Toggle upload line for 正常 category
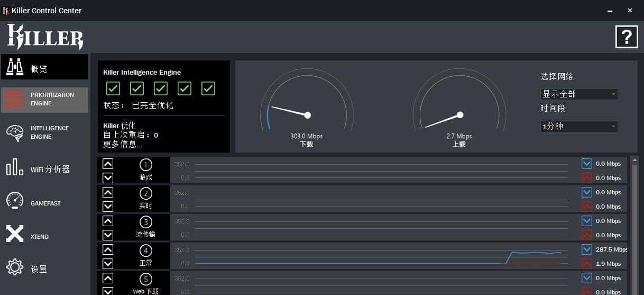This screenshot has width=644, height=295. click(x=586, y=264)
